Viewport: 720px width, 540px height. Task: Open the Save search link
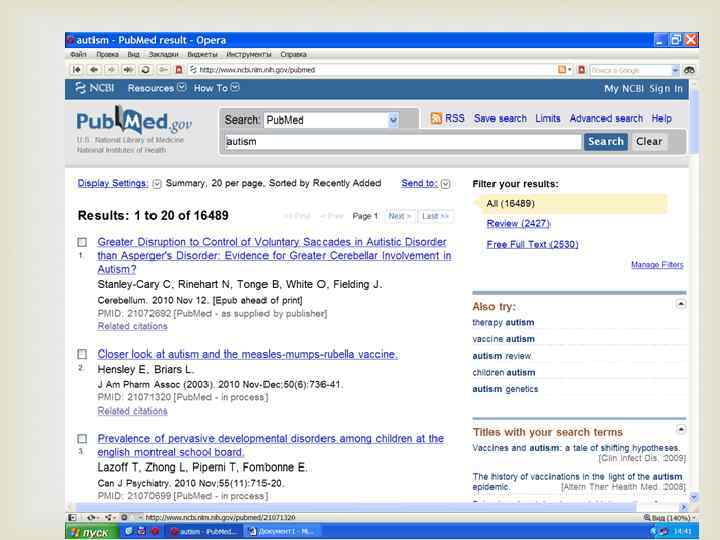coord(500,118)
